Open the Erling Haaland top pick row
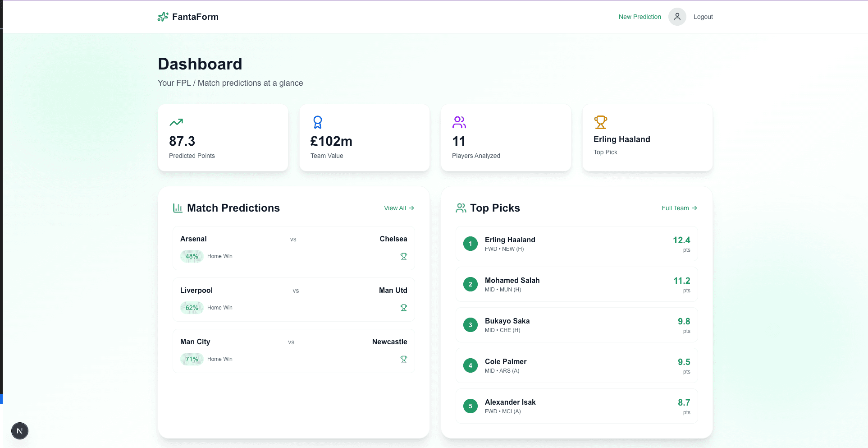This screenshot has width=868, height=448. (577, 244)
